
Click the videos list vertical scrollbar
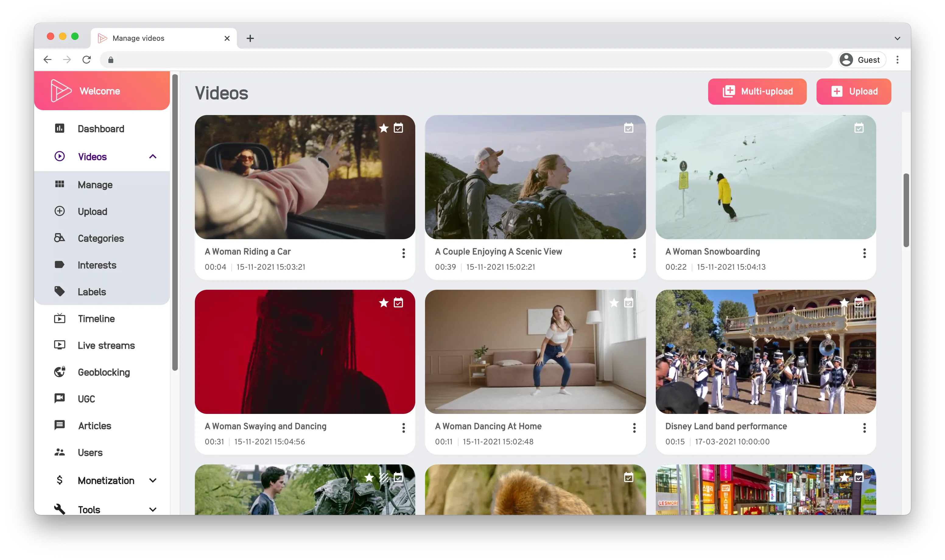point(906,210)
